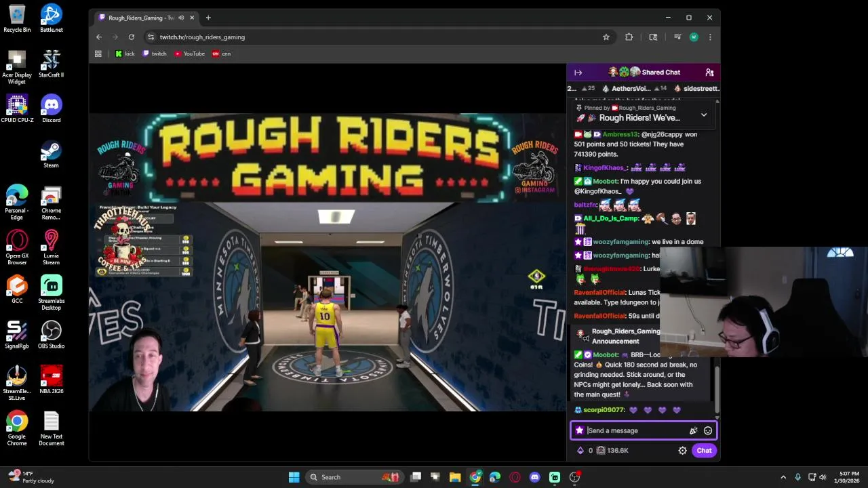
Task: Click the KingofKhaos_ username in chat
Action: click(x=606, y=168)
